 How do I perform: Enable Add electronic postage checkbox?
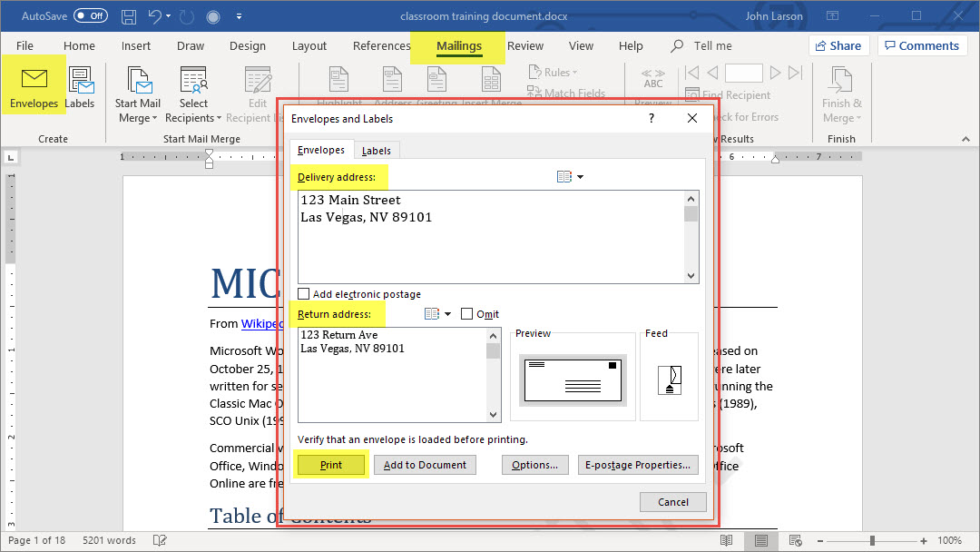(304, 294)
